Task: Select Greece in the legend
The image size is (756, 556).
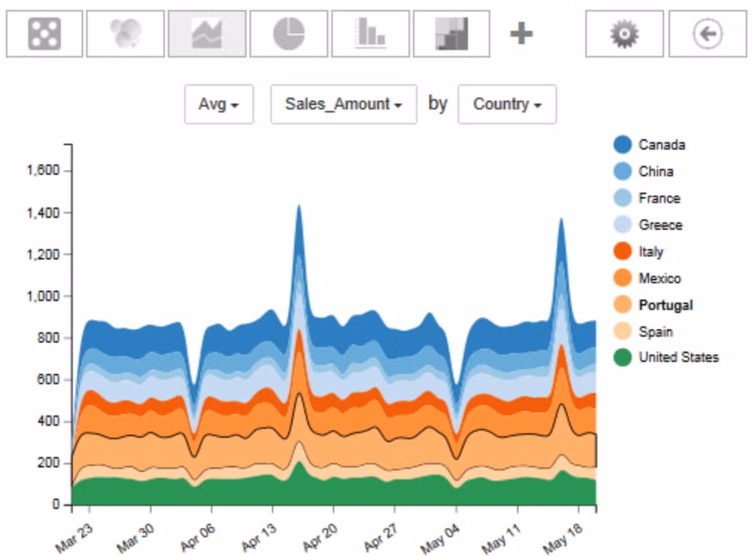Action: point(660,225)
